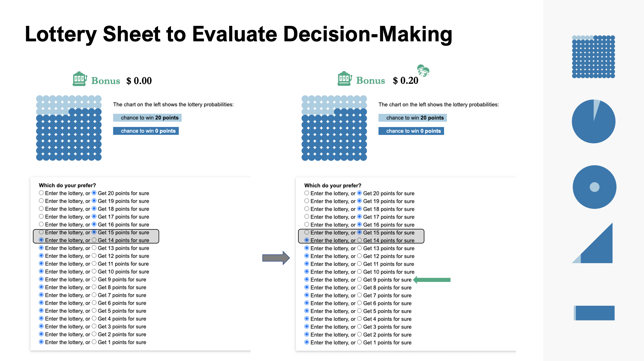Click the right slot machine Bonus icon
The image size is (644, 361).
pos(345,78)
